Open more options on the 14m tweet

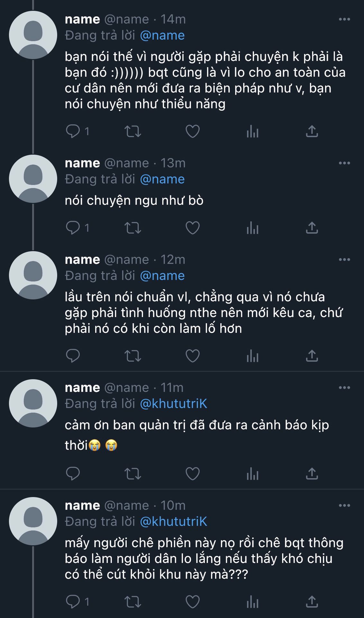[344, 19]
